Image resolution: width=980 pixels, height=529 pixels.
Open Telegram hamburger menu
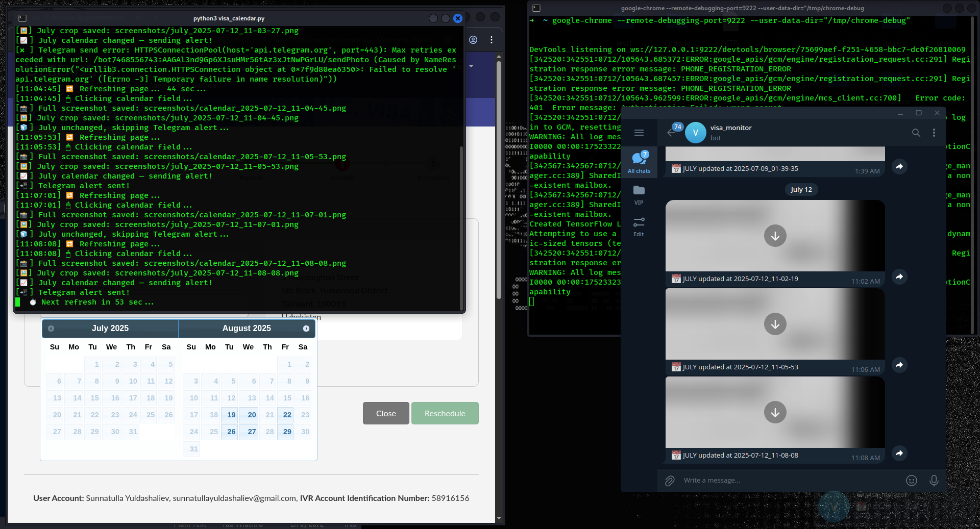pos(639,133)
